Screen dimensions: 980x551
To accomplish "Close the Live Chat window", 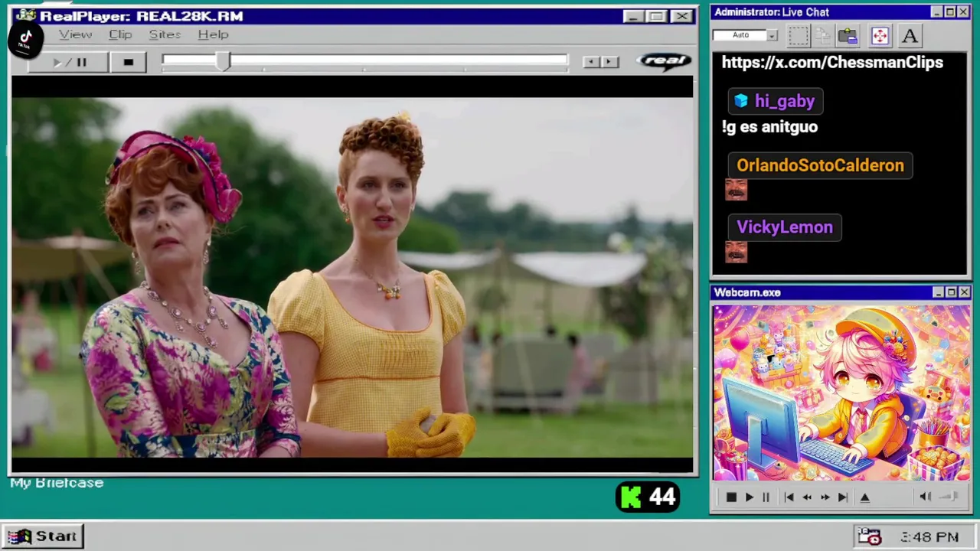I will (963, 12).
